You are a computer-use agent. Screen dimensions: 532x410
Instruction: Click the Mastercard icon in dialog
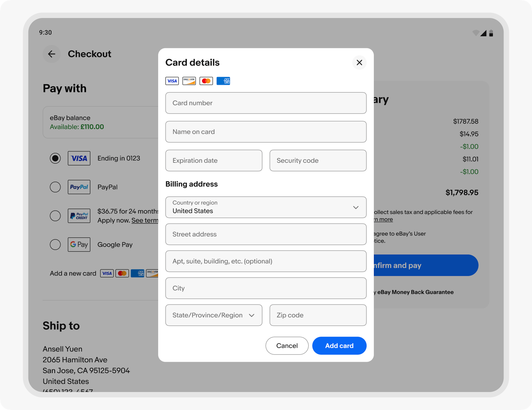click(x=206, y=81)
